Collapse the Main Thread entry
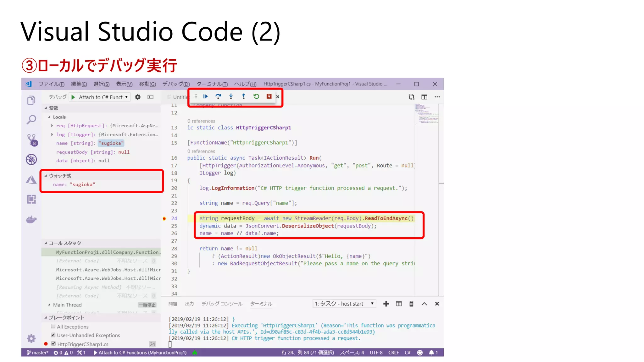Viewport: 644px width, 362px height. 49,305
